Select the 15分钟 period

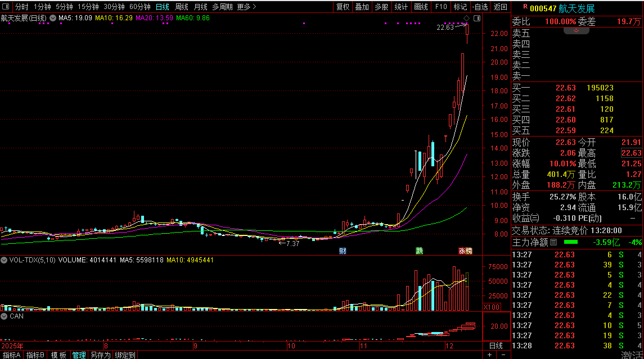point(88,7)
